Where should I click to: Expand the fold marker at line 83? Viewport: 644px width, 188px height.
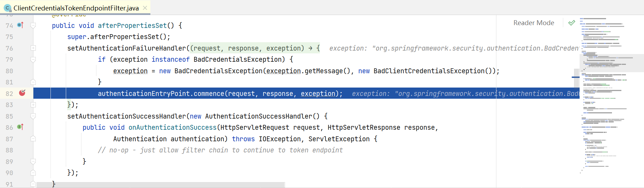pos(33,105)
